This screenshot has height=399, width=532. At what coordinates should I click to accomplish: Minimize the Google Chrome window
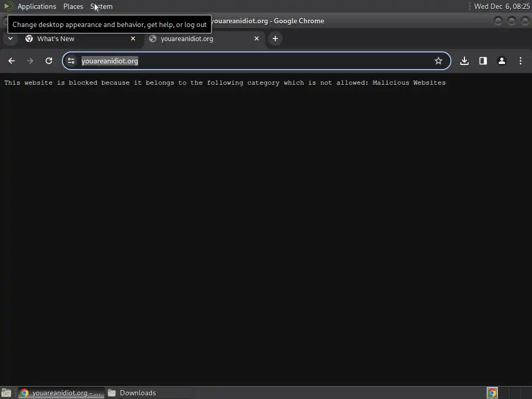(x=498, y=21)
